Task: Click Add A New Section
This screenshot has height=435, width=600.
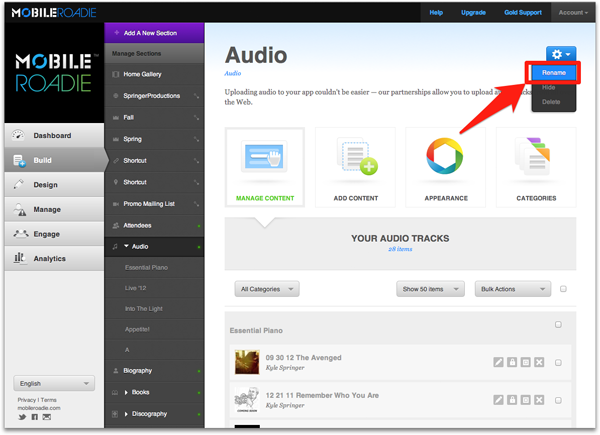Action: click(x=154, y=33)
